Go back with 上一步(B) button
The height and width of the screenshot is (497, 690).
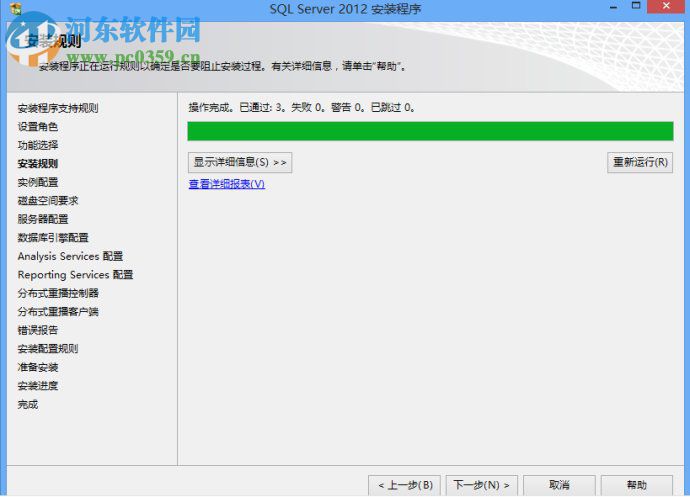point(404,485)
